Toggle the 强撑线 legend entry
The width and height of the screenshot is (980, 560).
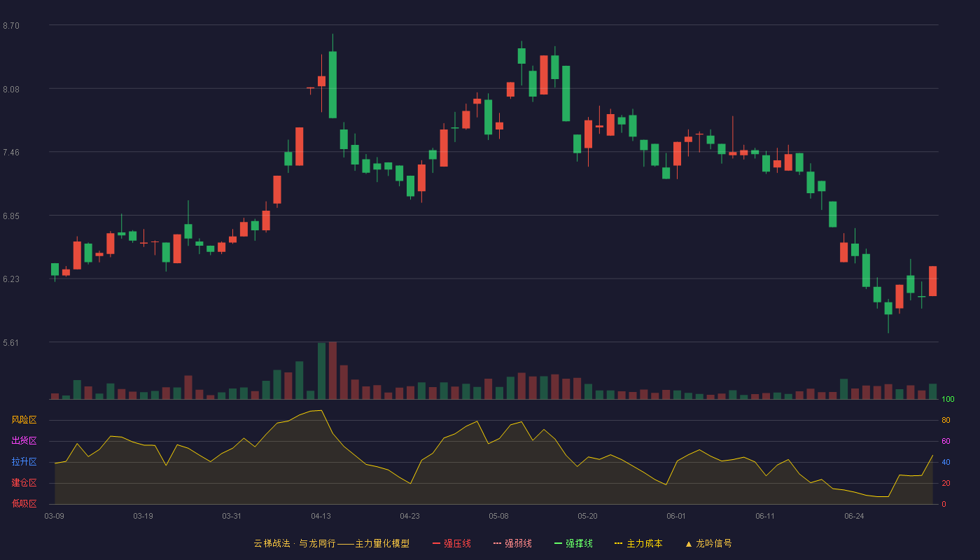pos(573,543)
